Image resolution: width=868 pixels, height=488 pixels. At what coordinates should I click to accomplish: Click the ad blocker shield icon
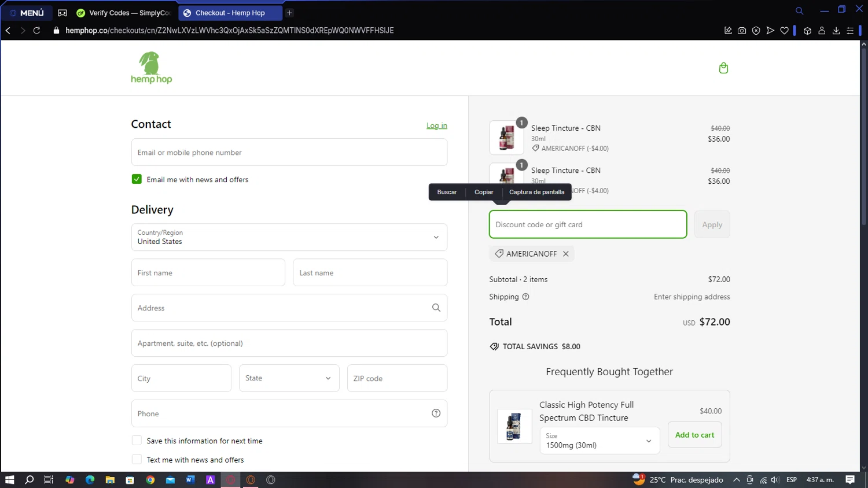coord(756,31)
